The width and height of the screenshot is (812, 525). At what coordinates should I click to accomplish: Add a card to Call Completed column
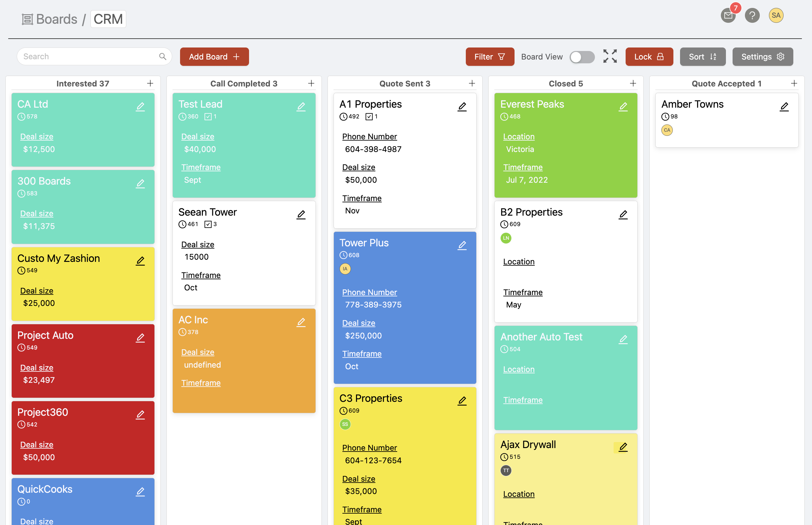[x=311, y=83]
